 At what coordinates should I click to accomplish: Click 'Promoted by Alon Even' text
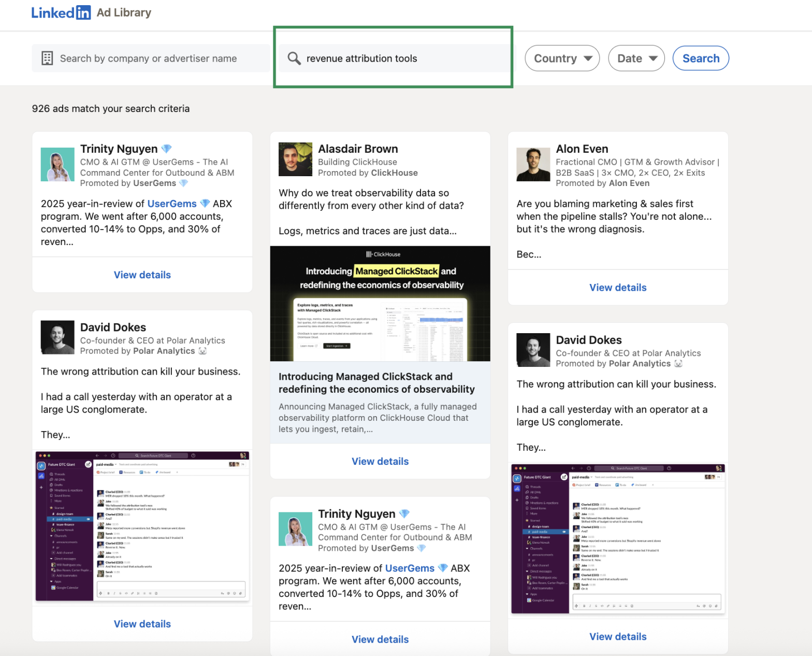coord(603,183)
